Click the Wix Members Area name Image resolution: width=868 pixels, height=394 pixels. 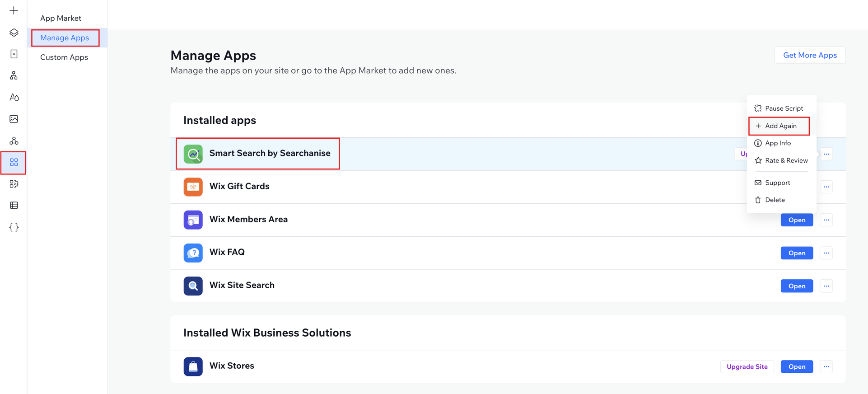click(248, 219)
